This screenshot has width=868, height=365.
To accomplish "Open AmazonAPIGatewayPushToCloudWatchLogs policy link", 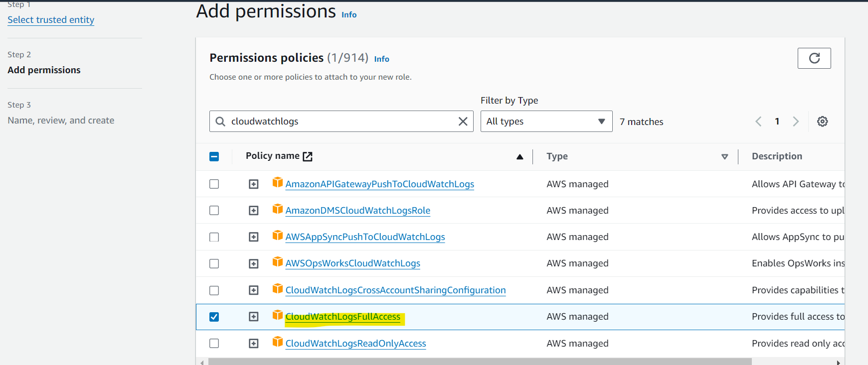I will pos(380,184).
